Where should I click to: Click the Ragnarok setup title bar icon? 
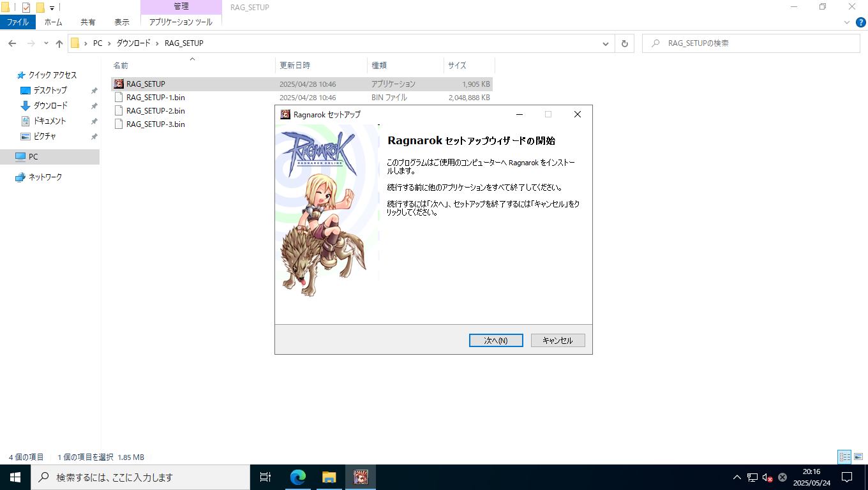(285, 114)
